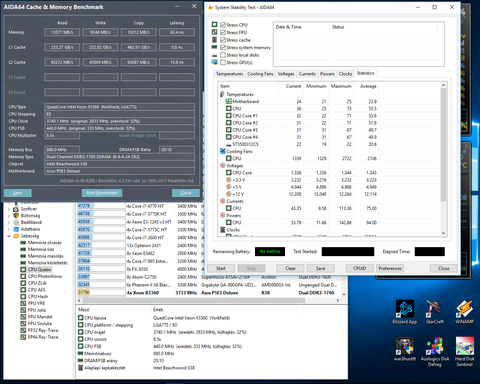Toggle the Stress GPU(s) checkbox
This screenshot has height=384, width=480.
coord(223,62)
